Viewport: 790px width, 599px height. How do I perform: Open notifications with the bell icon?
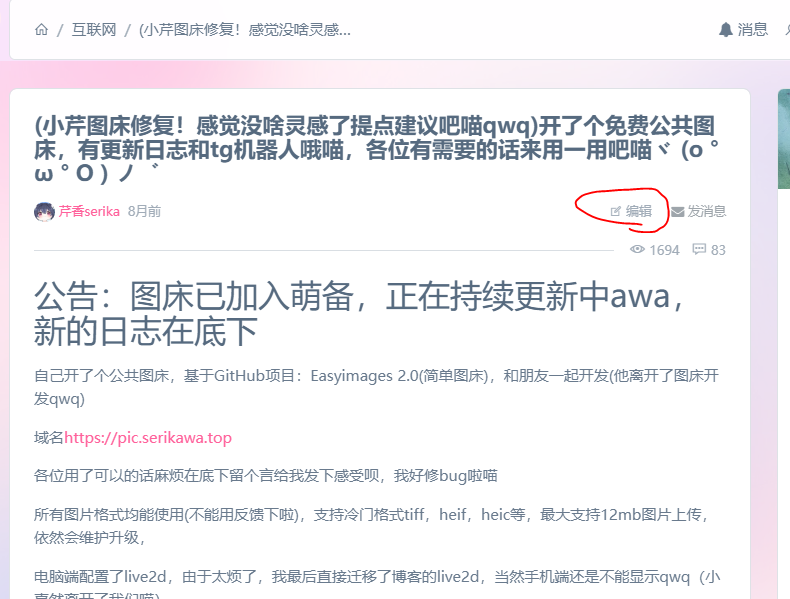[x=726, y=30]
